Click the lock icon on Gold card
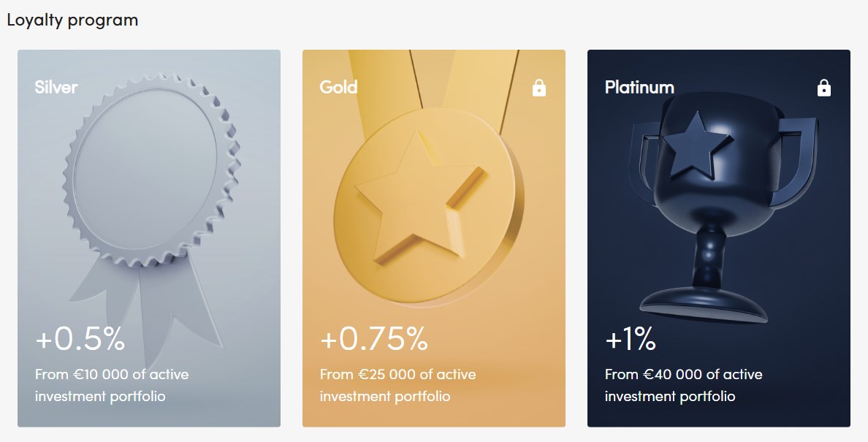The width and height of the screenshot is (868, 442). [x=538, y=88]
